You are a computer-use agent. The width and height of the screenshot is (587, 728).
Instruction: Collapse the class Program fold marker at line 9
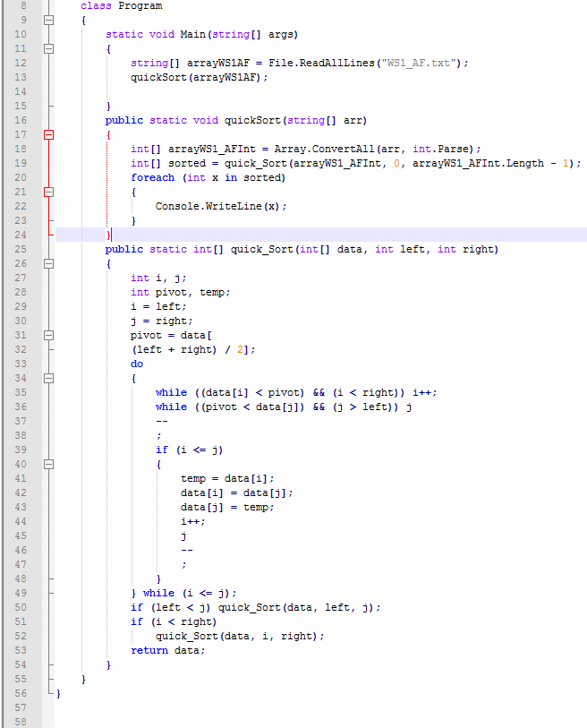click(48, 20)
